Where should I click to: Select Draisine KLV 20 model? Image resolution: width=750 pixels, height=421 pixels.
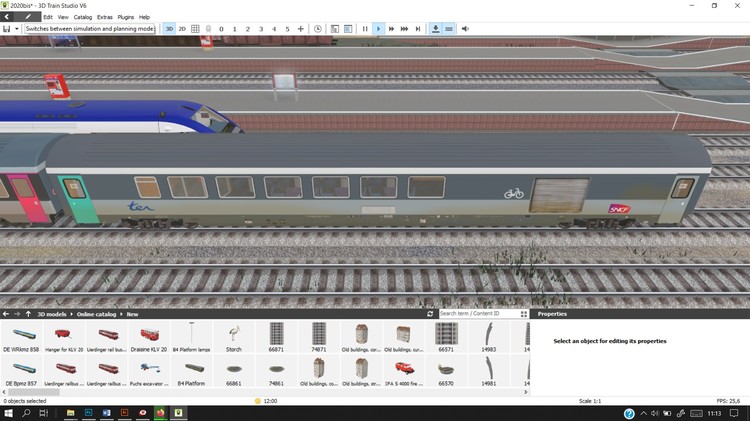coord(149,337)
